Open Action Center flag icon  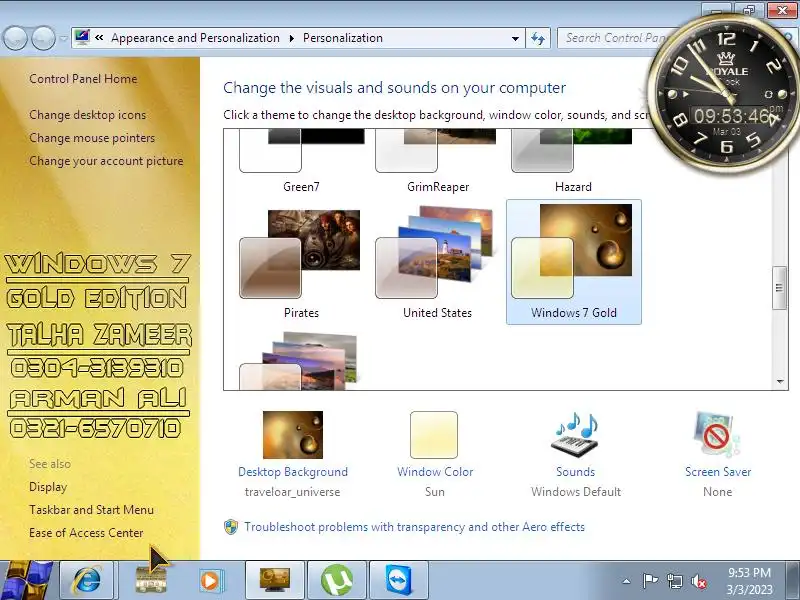pyautogui.click(x=649, y=581)
